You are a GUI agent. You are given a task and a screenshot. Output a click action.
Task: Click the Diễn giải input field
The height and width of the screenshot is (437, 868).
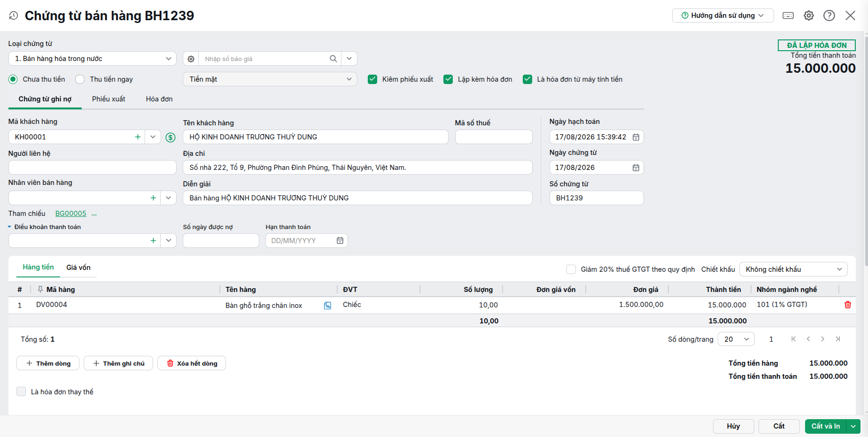357,198
